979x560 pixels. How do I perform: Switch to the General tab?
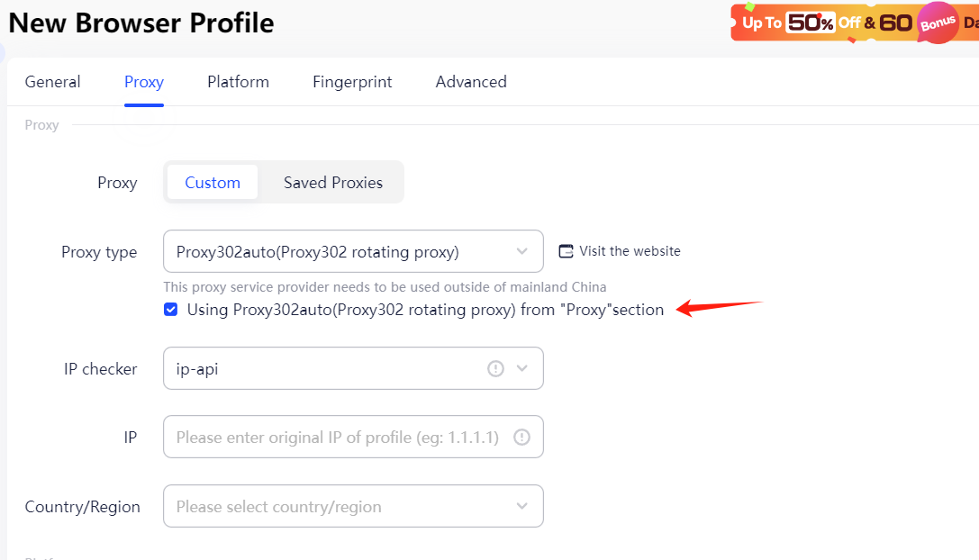[x=52, y=81]
